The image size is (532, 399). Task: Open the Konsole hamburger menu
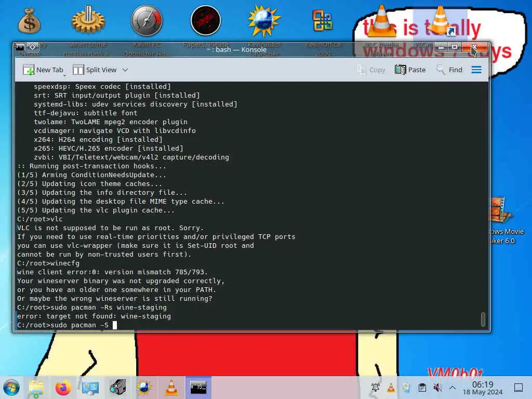click(476, 70)
